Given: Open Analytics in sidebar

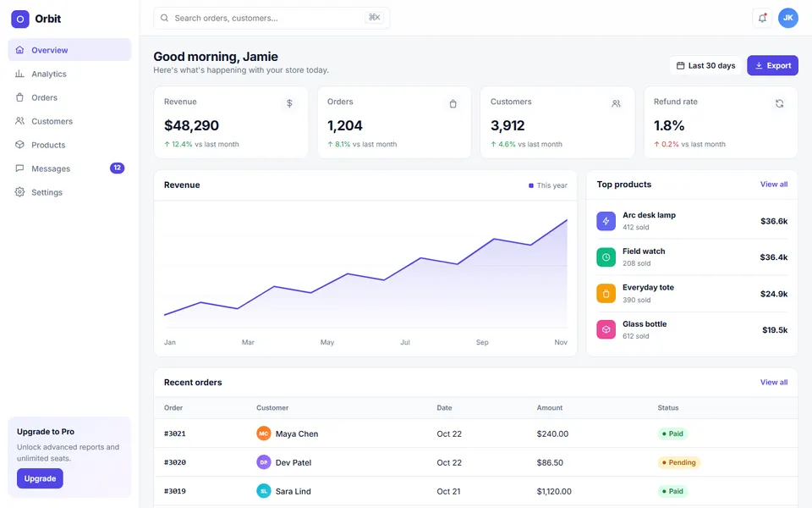Looking at the screenshot, I should (69, 74).
